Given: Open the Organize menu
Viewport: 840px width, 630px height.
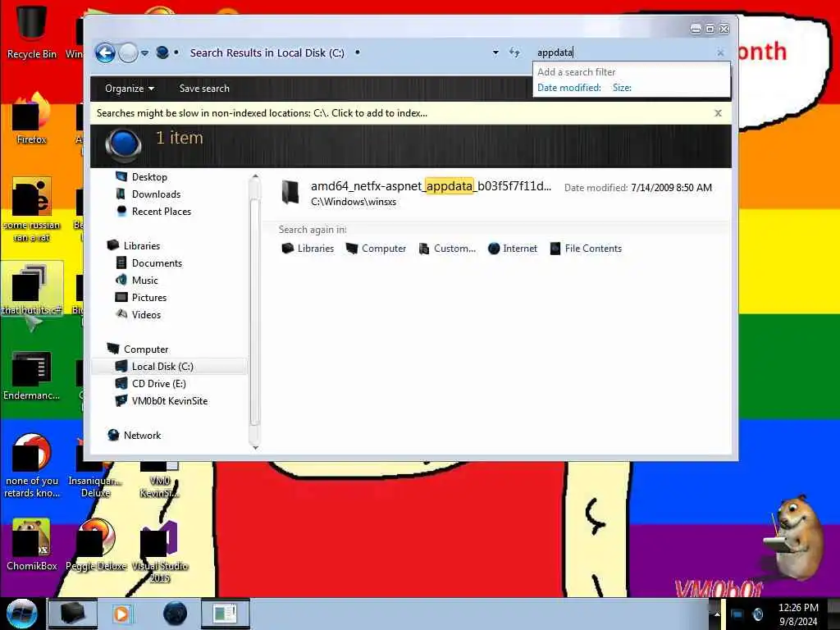Looking at the screenshot, I should click(x=130, y=89).
